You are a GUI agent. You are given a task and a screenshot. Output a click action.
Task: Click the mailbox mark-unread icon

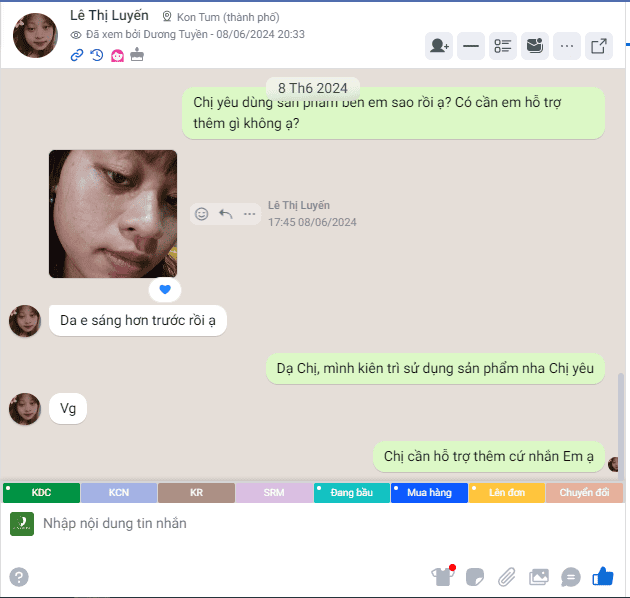coord(535,46)
